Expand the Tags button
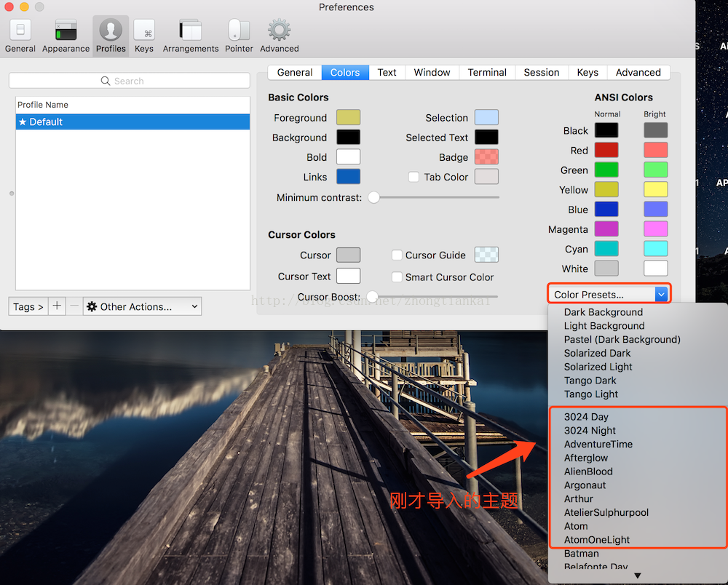 28,306
